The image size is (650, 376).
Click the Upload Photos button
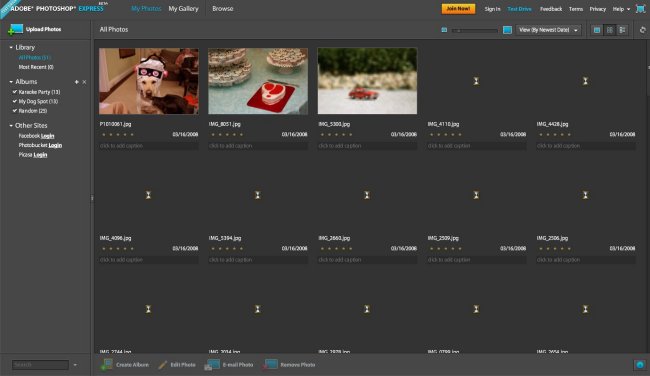pos(35,29)
